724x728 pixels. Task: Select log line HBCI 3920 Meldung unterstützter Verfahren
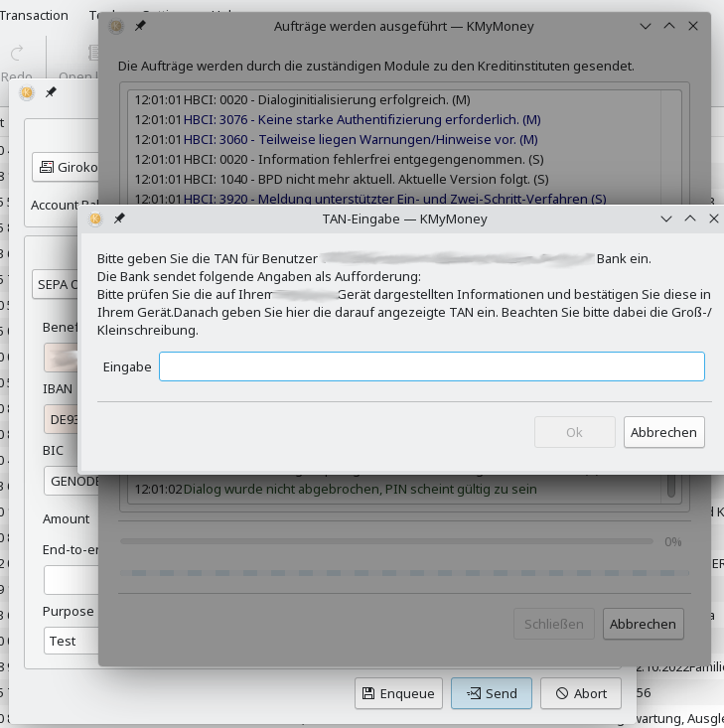pos(370,199)
